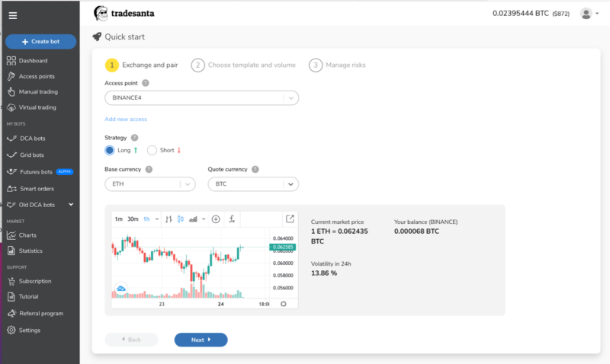Viewport: 610px width, 364px height.
Task: Open the ETH base currency dropdown
Action: (150, 184)
